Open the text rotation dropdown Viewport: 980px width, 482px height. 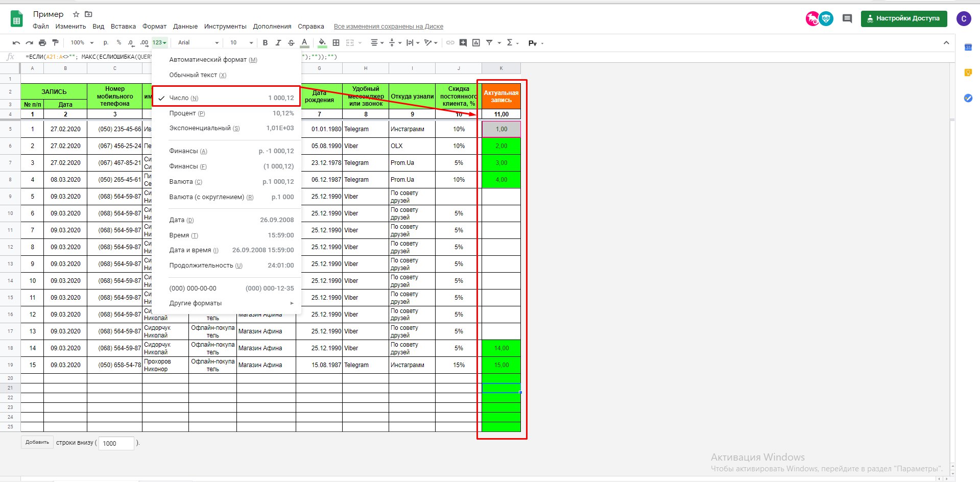coord(431,43)
